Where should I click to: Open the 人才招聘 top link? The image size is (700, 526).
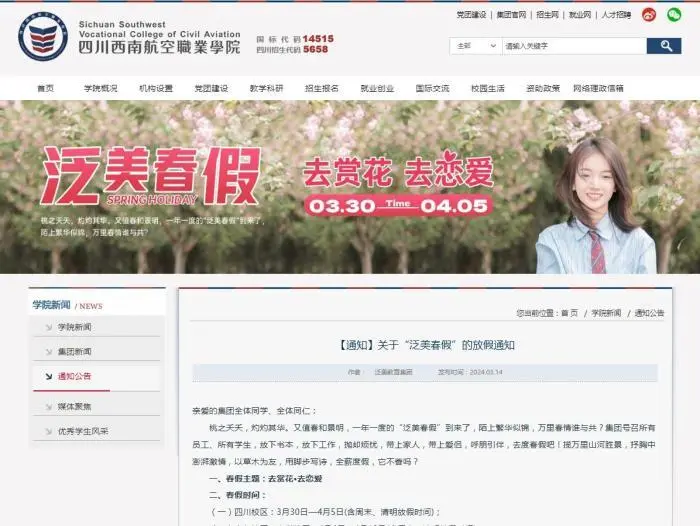click(616, 15)
